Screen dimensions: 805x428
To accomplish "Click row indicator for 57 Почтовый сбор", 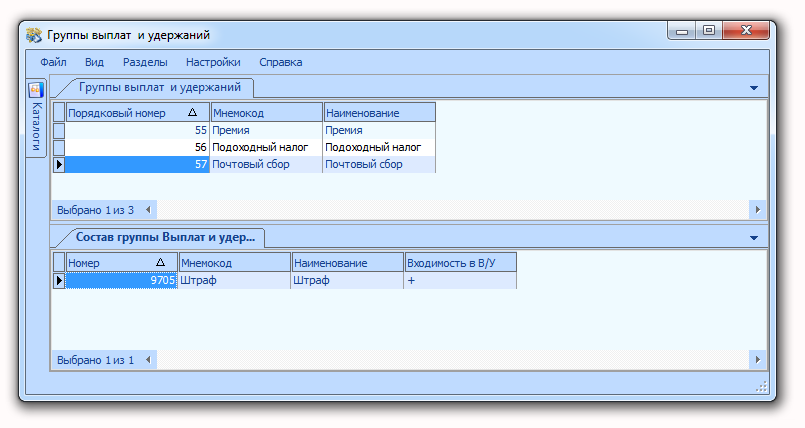I will [59, 164].
